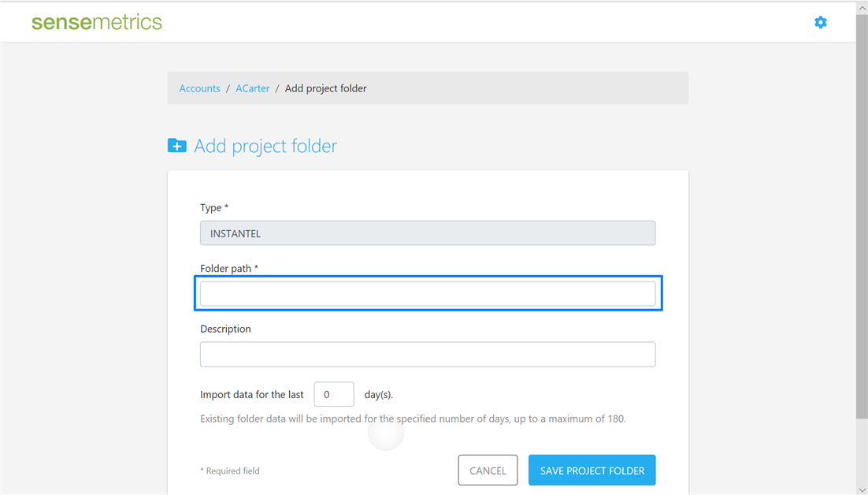Click the Description field label
Image resolution: width=868 pixels, height=495 pixels.
225,329
